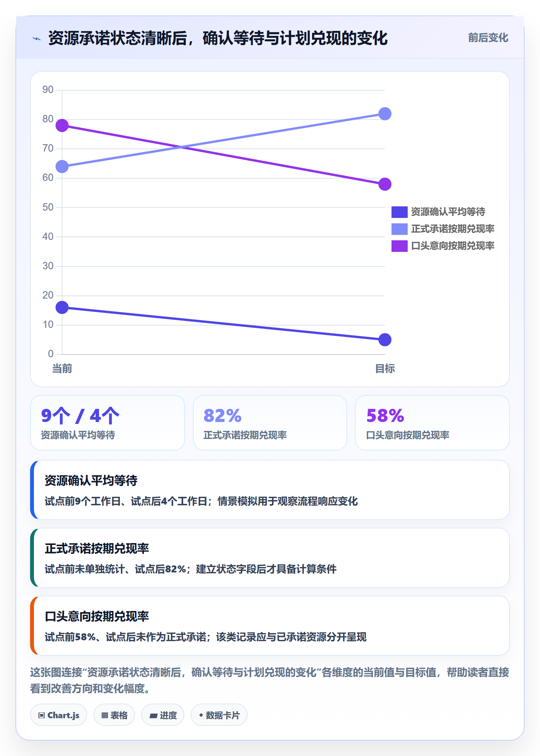Click the 前后变化 label in header
This screenshot has height=756, width=540.
pos(488,38)
